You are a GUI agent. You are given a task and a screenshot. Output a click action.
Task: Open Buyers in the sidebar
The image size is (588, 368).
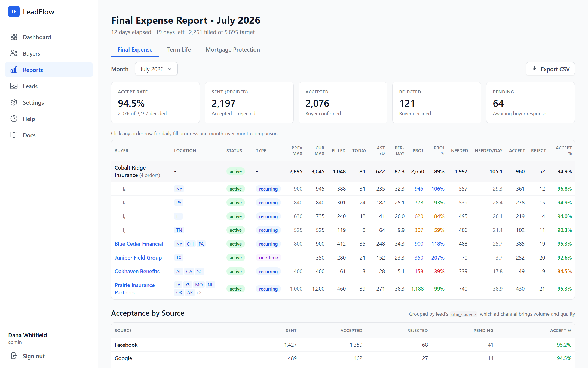point(49,53)
